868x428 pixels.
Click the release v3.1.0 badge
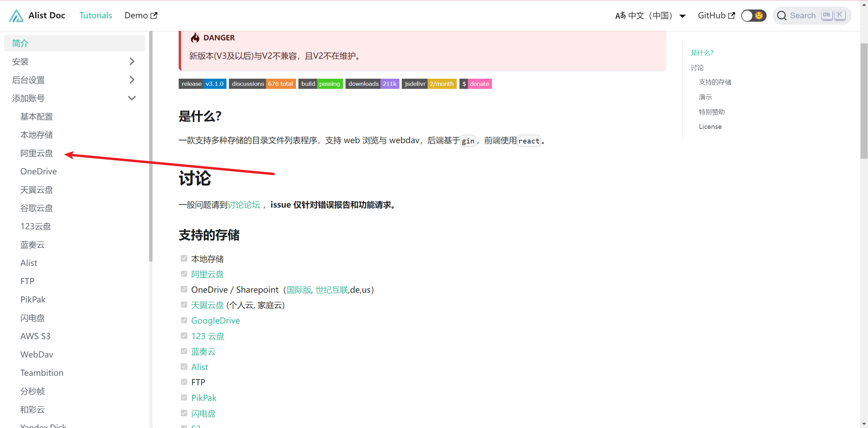pyautogui.click(x=202, y=84)
